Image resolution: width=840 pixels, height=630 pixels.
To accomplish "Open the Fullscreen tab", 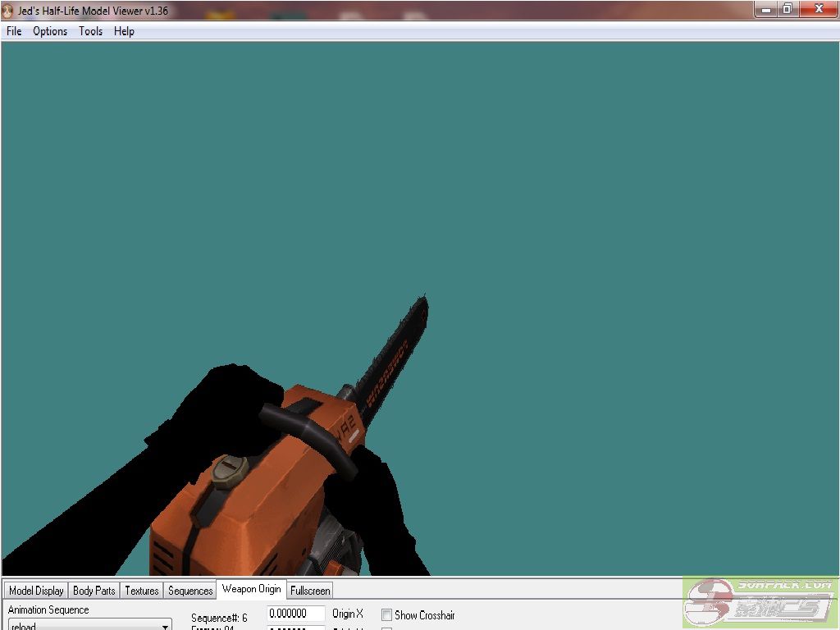I will 309,591.
